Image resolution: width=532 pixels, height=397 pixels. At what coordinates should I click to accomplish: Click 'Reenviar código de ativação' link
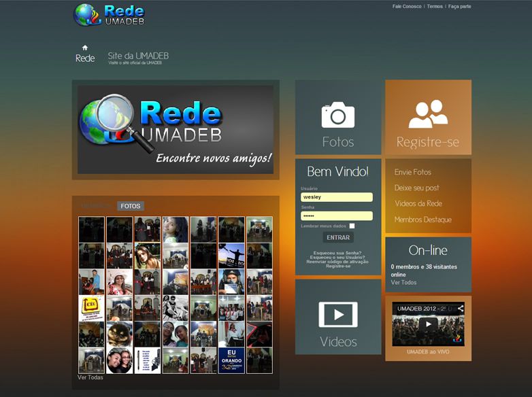click(337, 262)
